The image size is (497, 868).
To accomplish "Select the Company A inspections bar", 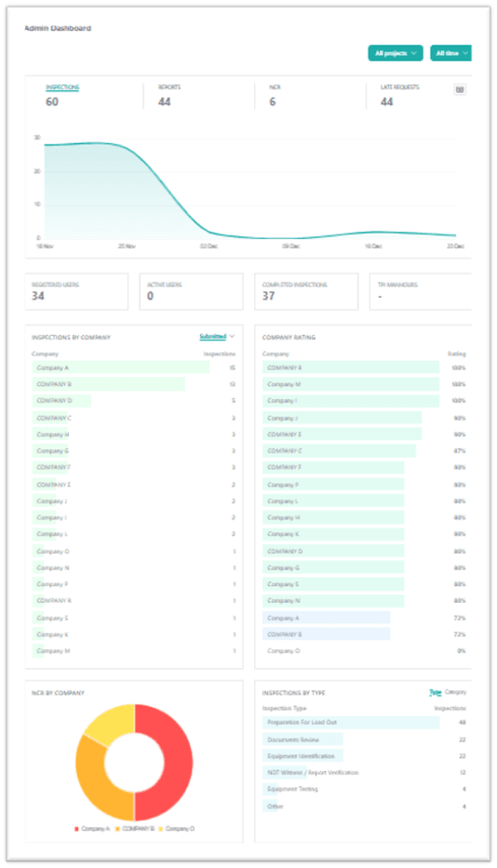I will pos(121,367).
